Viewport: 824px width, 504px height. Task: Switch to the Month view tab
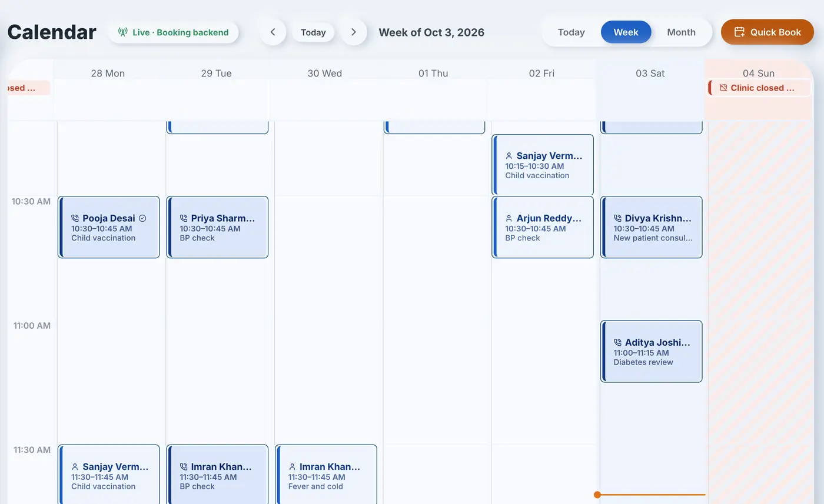(x=681, y=32)
